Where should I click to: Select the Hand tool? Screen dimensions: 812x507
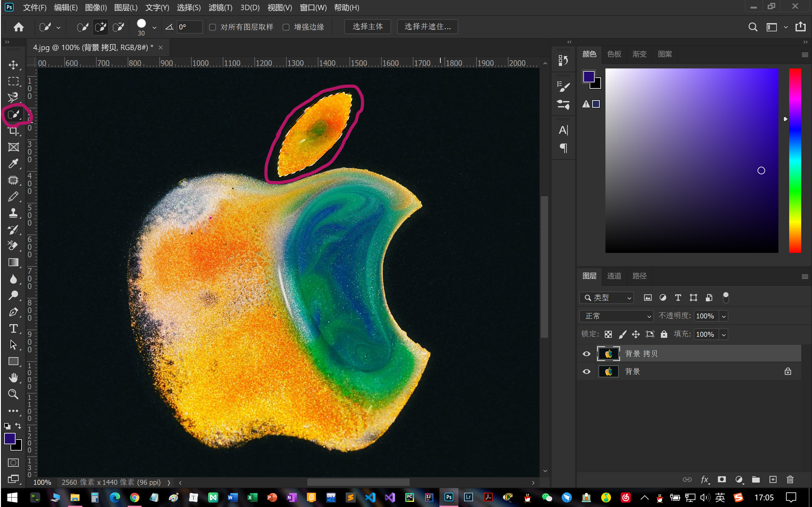[x=13, y=378]
